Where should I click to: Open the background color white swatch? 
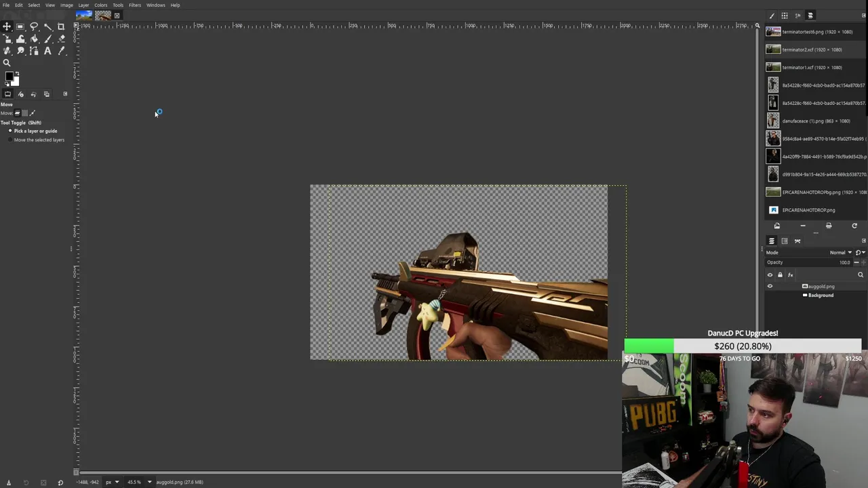point(16,83)
